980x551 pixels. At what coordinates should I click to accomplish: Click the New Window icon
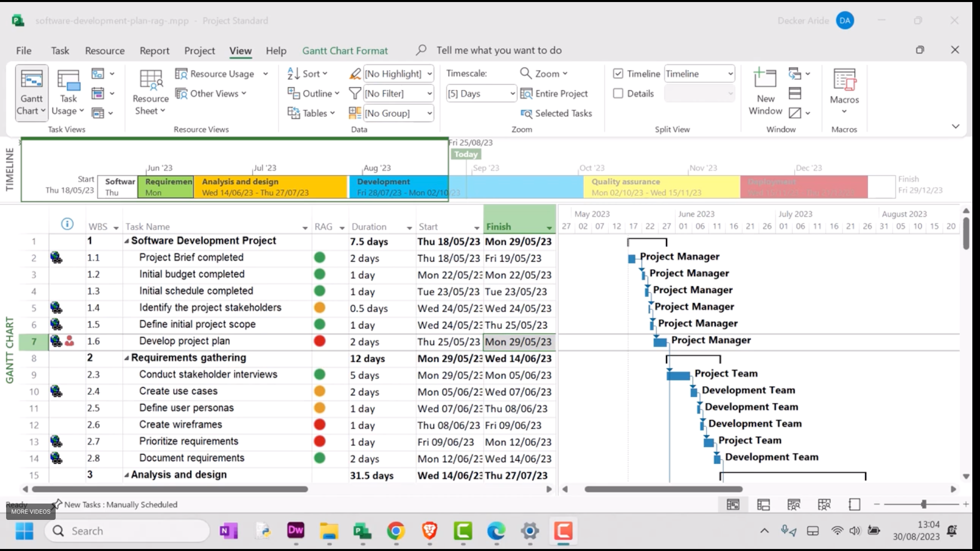765,80
